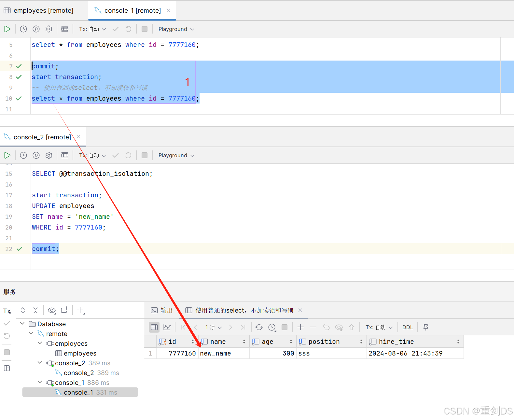Click green checkmark on line 22 gutter

click(20, 249)
